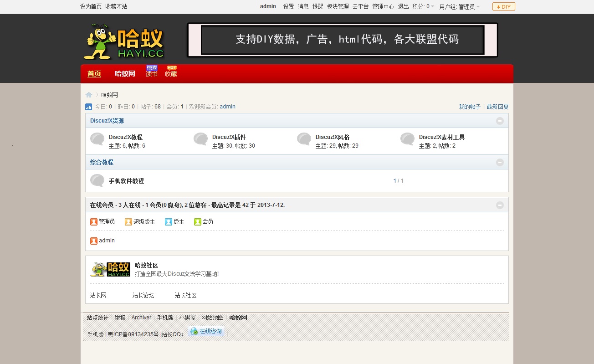This screenshot has width=594, height=364.
Task: Open 提醒 in the top bar
Action: (317, 7)
